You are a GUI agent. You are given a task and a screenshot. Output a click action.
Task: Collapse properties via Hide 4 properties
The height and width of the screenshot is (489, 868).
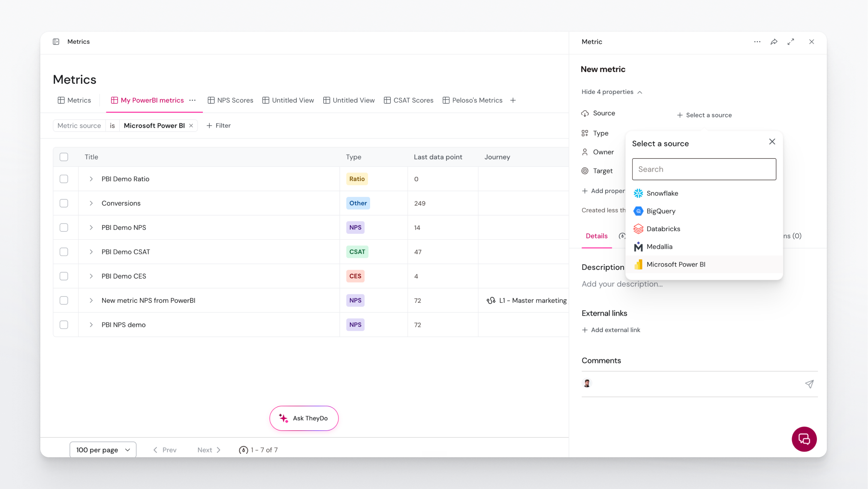tap(612, 92)
